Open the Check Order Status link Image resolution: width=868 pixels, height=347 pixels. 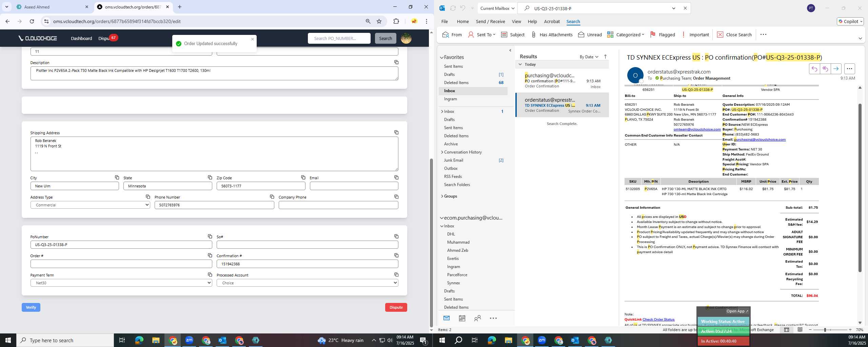tap(658, 319)
